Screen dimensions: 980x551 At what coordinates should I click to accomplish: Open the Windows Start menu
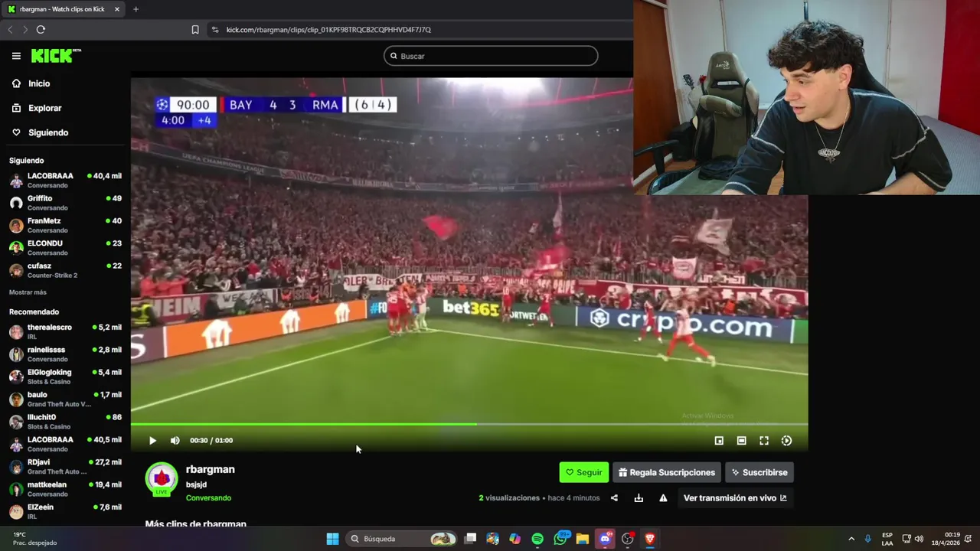(x=332, y=539)
